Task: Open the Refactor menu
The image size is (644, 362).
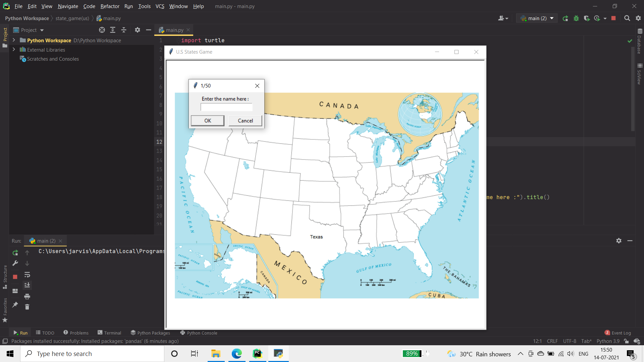Action: tap(110, 6)
